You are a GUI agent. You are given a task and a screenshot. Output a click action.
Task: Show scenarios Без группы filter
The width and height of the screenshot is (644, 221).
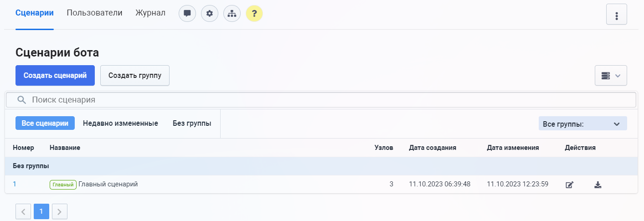coord(191,123)
